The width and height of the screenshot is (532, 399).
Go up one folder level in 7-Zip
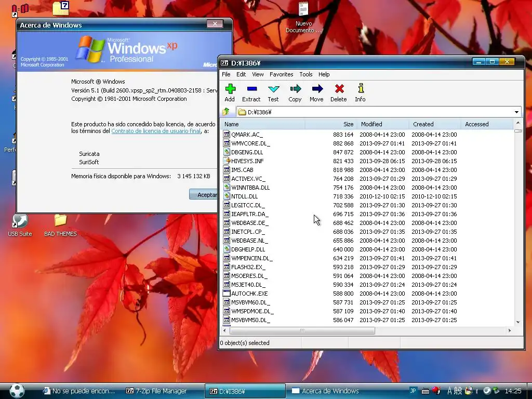point(226,112)
